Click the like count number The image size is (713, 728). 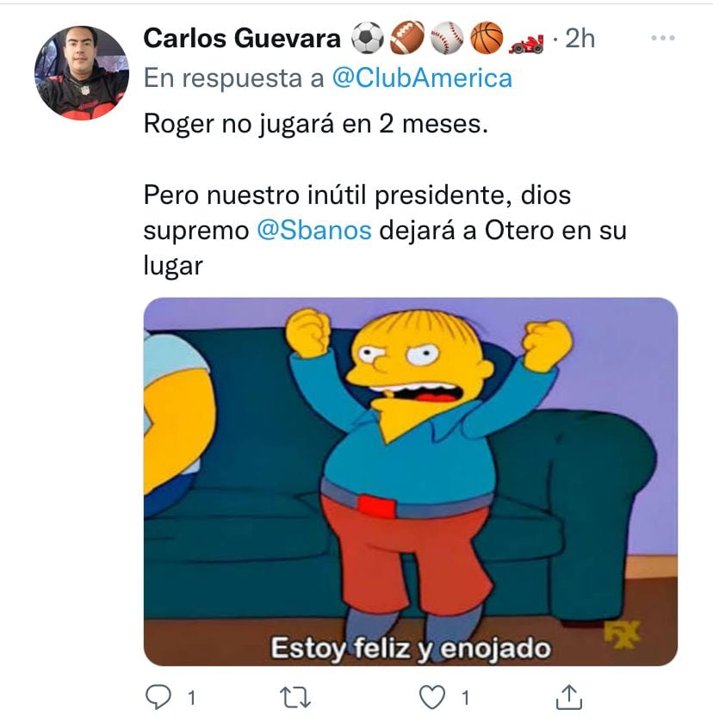(x=465, y=698)
